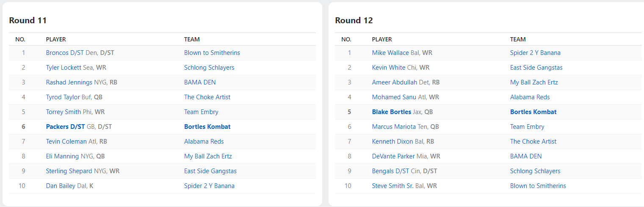644x207 pixels.
Task: Open the Blake Bortles bolded pick
Action: pyautogui.click(x=392, y=112)
